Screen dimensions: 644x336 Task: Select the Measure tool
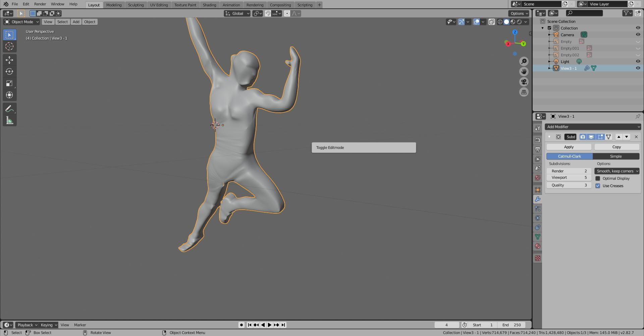coord(9,121)
